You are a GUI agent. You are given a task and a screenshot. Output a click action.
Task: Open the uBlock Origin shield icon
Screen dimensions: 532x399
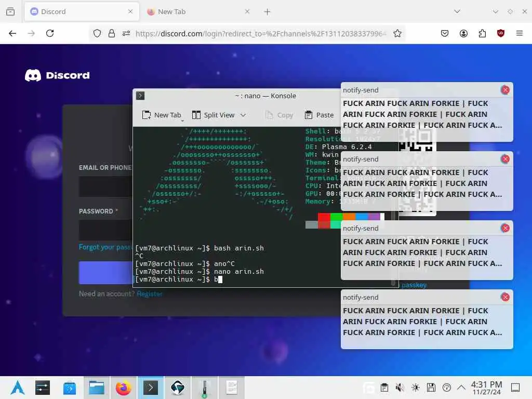coord(501,33)
